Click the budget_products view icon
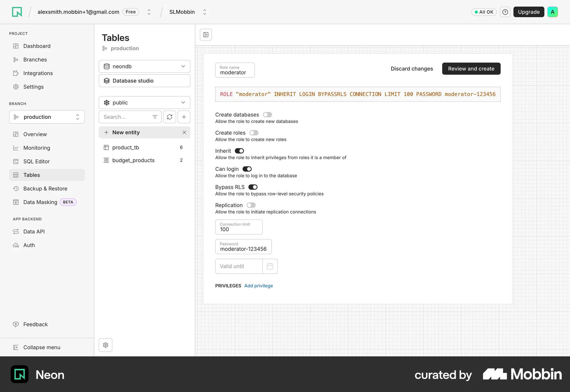The height and width of the screenshot is (392, 570). tap(106, 160)
